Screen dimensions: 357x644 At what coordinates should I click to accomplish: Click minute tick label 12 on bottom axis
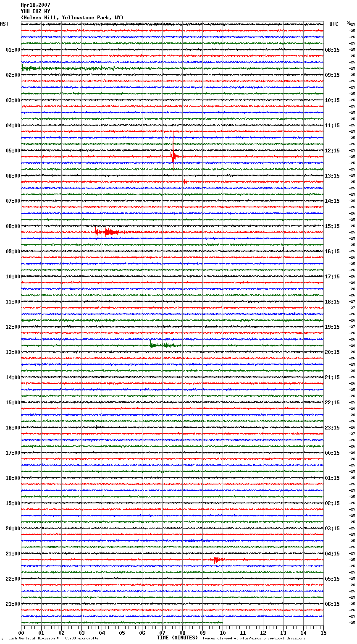point(263,633)
